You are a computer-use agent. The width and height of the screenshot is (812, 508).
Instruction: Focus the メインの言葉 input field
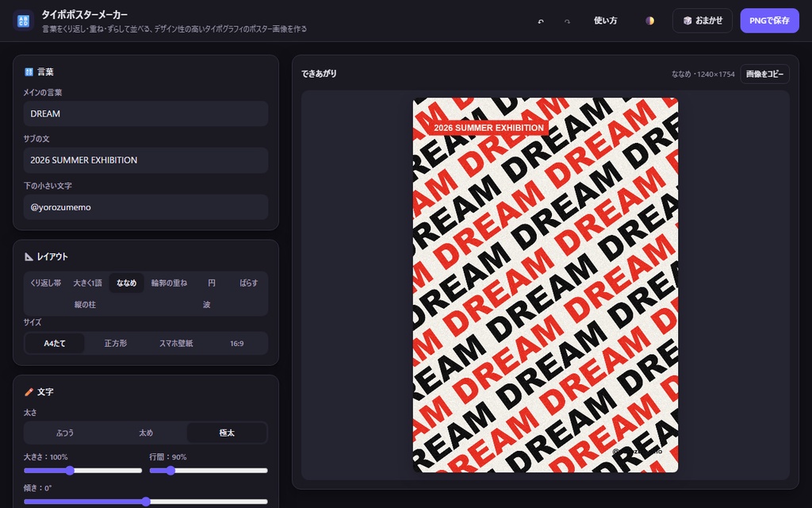(146, 114)
